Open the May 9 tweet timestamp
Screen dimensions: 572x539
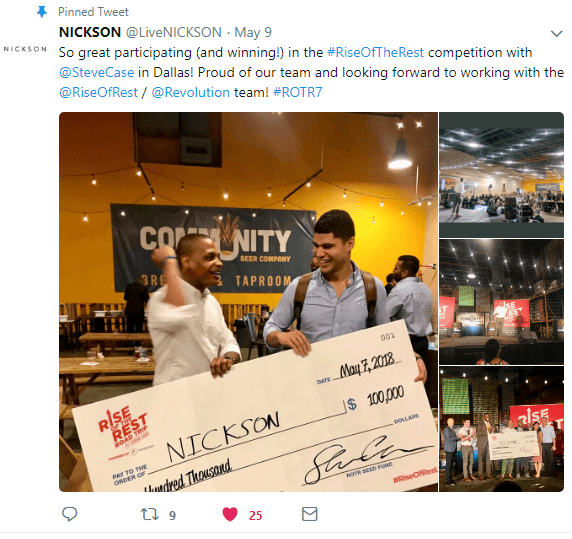253,32
